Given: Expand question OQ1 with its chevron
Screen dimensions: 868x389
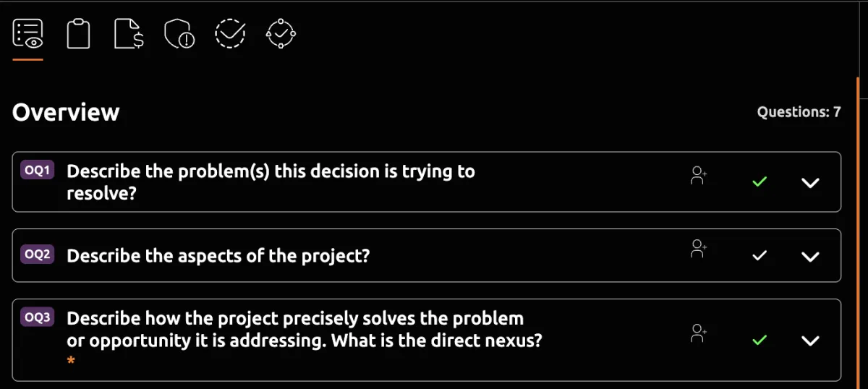Looking at the screenshot, I should [811, 183].
